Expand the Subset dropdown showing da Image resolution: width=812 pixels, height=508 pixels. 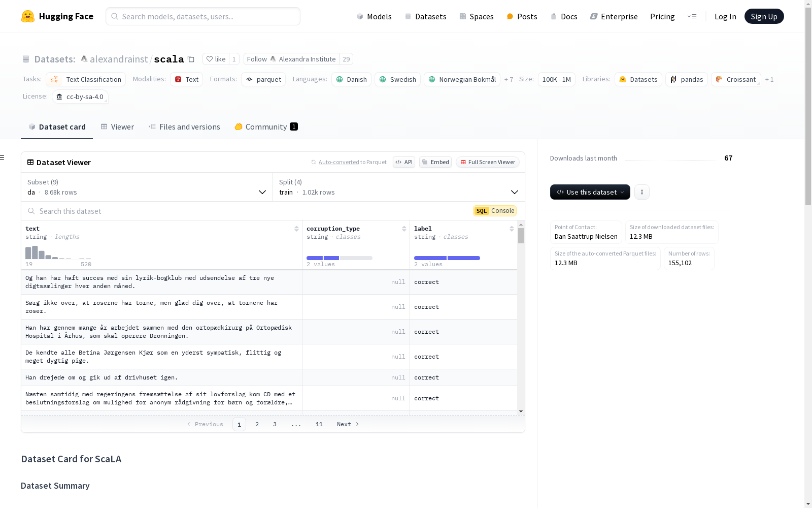pos(147,187)
